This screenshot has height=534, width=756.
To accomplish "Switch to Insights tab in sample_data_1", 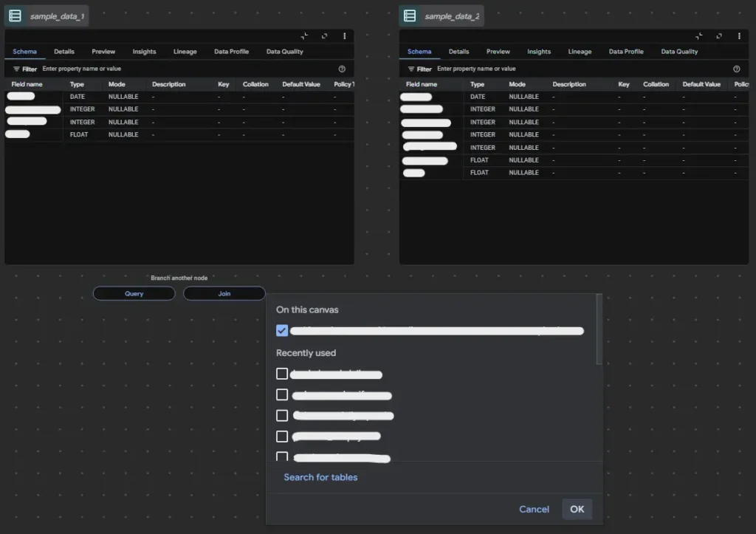I will (144, 52).
